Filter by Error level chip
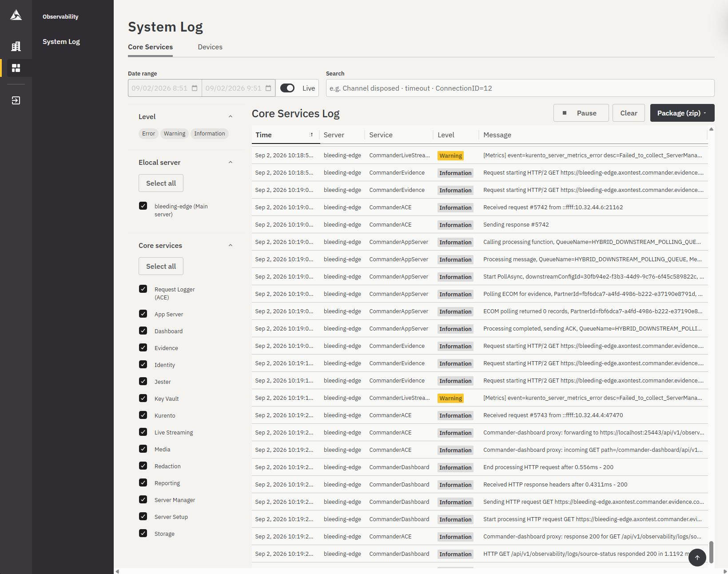The width and height of the screenshot is (728, 574). pyautogui.click(x=148, y=134)
